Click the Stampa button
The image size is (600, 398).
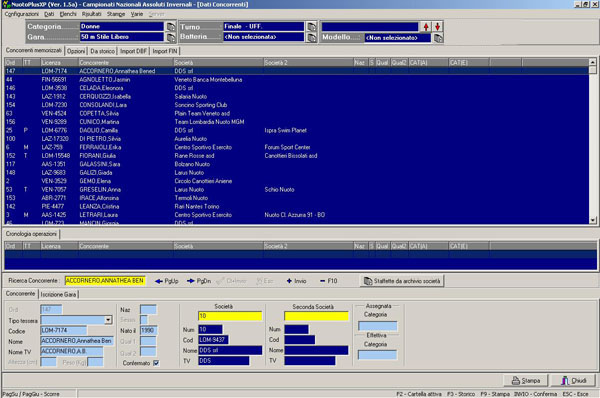pyautogui.click(x=526, y=380)
